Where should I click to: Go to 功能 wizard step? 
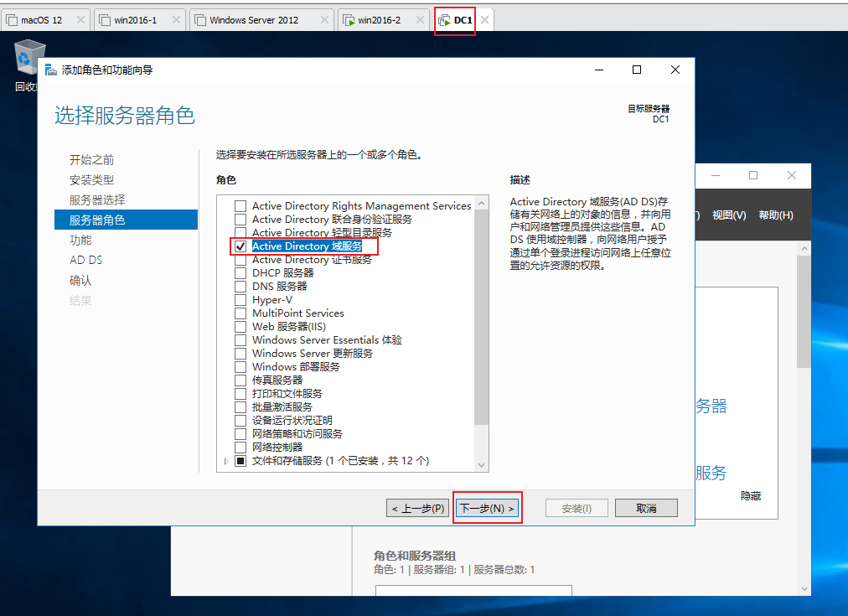(x=80, y=241)
